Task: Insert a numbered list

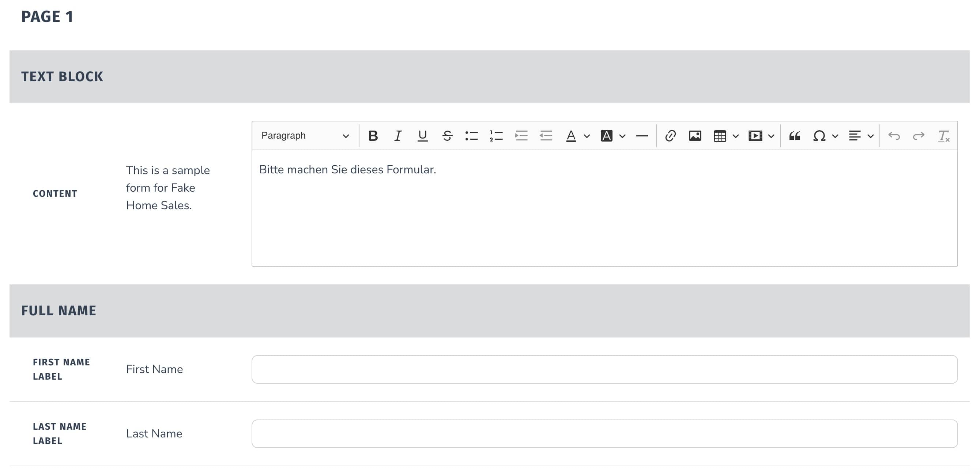Action: (x=496, y=136)
